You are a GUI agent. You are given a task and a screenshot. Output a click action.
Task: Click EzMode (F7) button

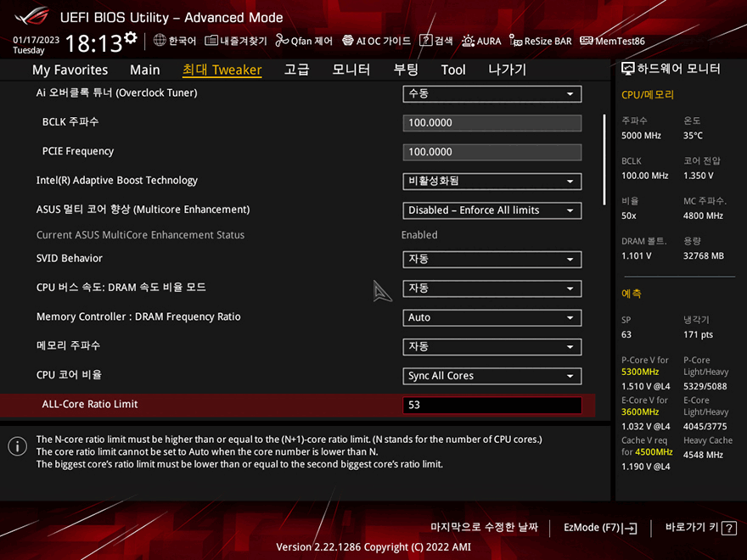tap(600, 528)
